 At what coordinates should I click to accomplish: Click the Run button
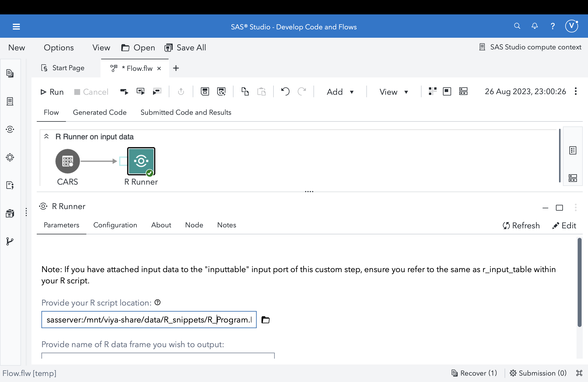52,92
